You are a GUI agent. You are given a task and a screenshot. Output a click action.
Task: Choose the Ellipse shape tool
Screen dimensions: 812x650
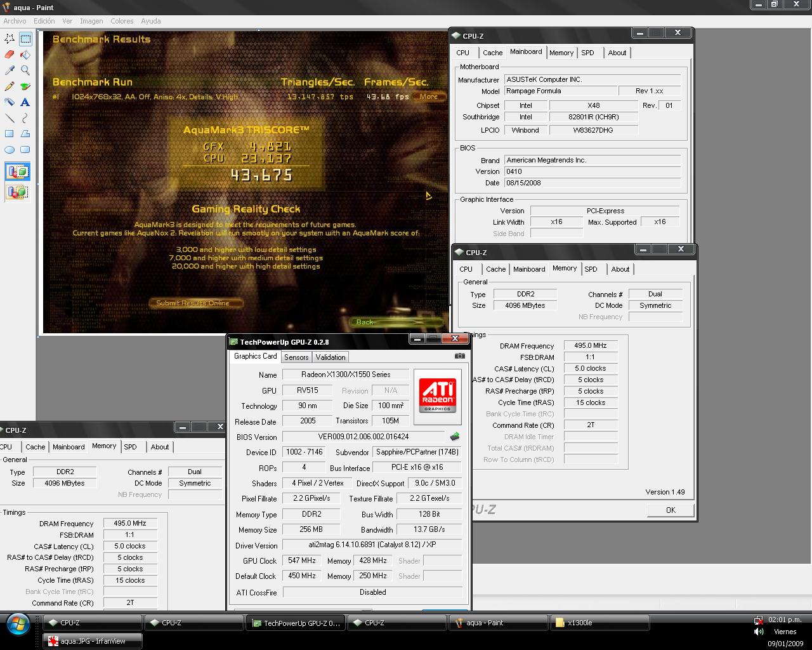coord(10,149)
